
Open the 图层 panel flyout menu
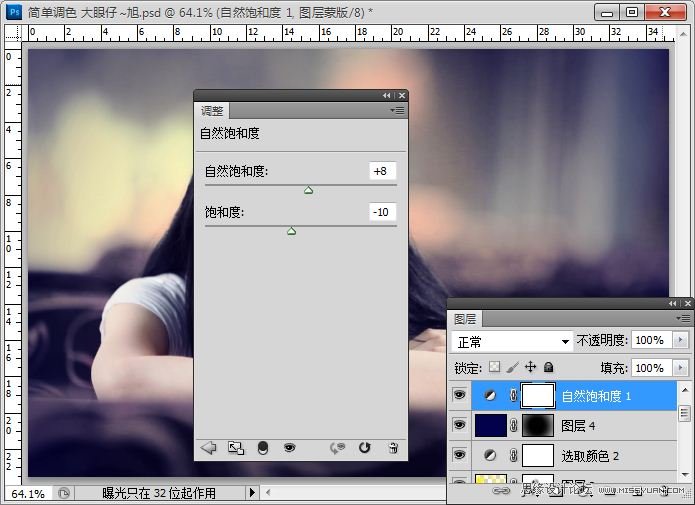pyautogui.click(x=683, y=318)
